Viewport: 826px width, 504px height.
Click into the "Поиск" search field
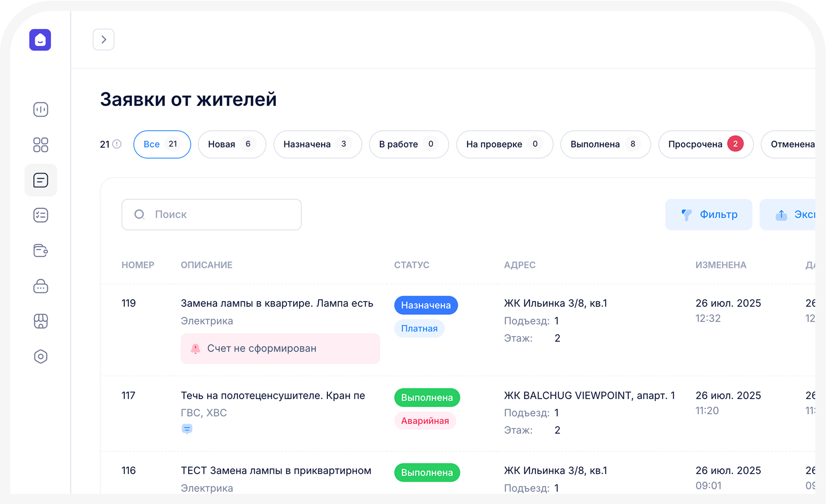[x=212, y=214]
